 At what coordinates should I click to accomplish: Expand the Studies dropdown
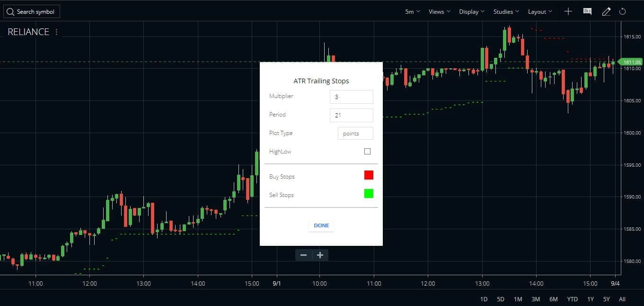[503, 11]
